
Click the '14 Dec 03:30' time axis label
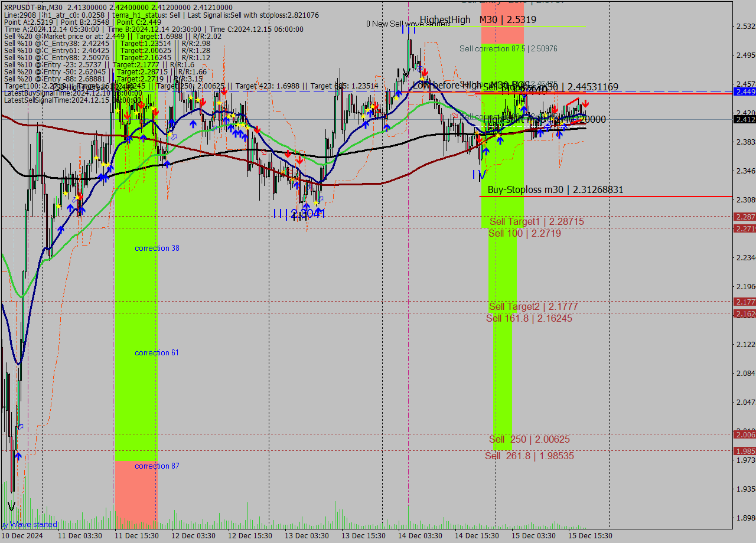420,536
